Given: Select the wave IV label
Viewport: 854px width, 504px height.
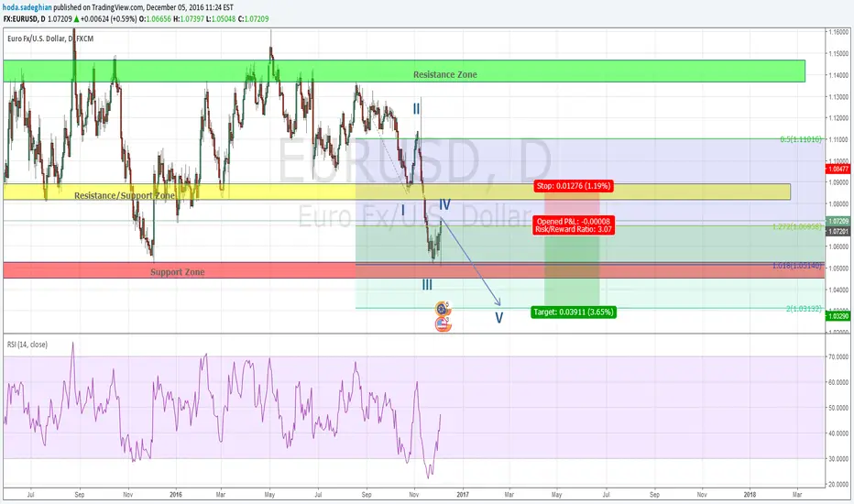Looking at the screenshot, I should click(444, 204).
